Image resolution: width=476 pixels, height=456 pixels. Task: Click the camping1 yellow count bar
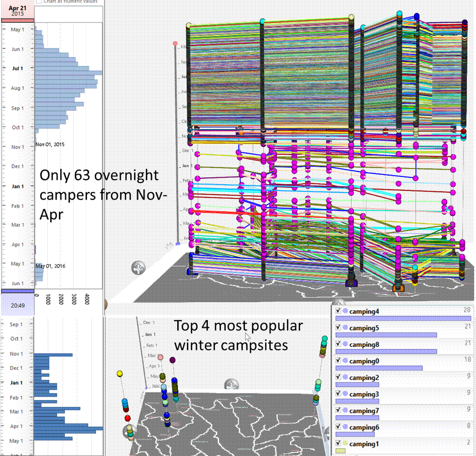point(340,451)
